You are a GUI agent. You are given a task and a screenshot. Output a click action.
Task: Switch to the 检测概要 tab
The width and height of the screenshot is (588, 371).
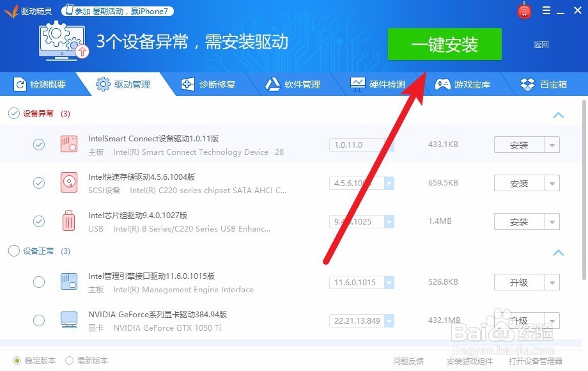pyautogui.click(x=40, y=84)
